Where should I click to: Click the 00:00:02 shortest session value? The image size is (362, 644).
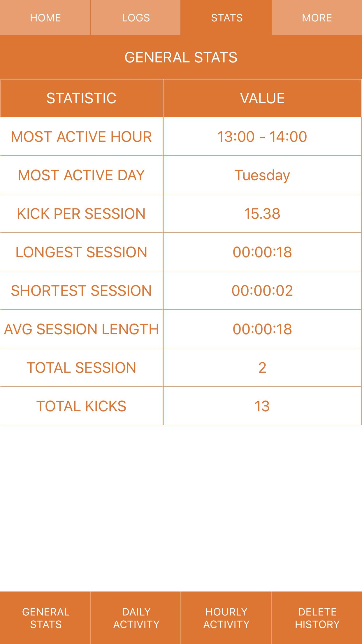262,290
